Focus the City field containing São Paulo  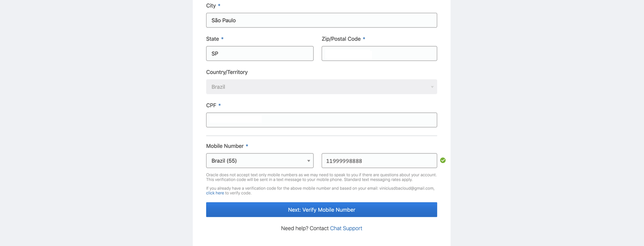321,21
